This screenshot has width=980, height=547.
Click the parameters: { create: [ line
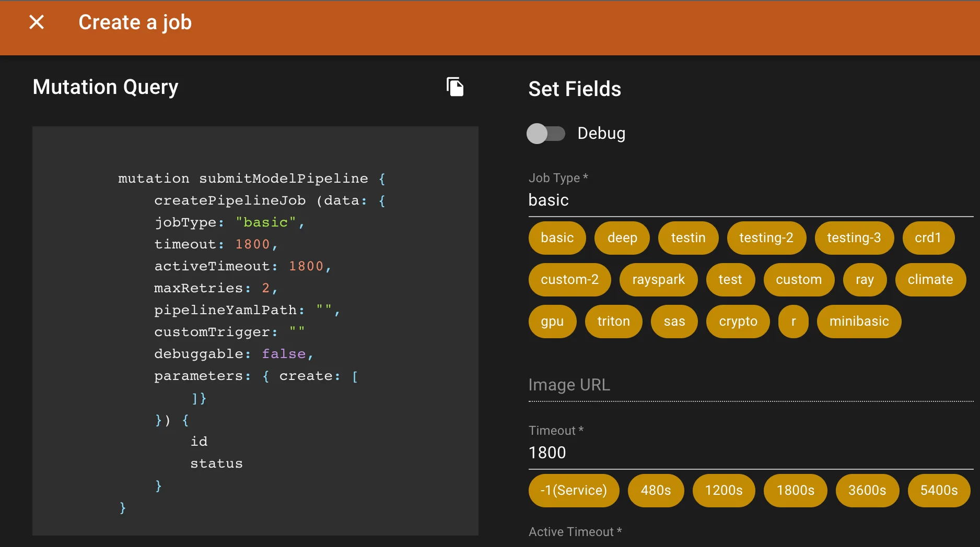tap(256, 376)
